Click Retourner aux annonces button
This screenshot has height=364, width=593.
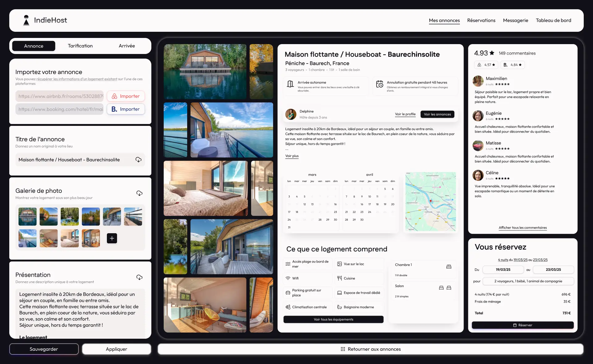pyautogui.click(x=371, y=349)
